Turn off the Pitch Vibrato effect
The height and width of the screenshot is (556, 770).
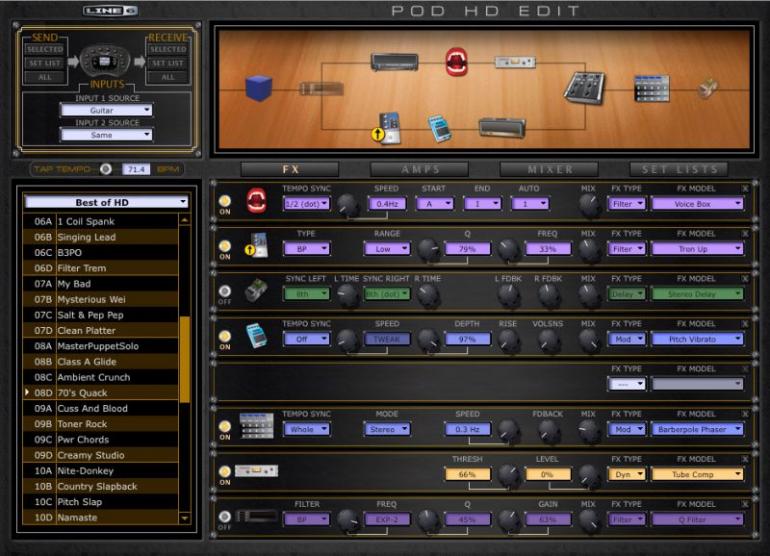[224, 336]
